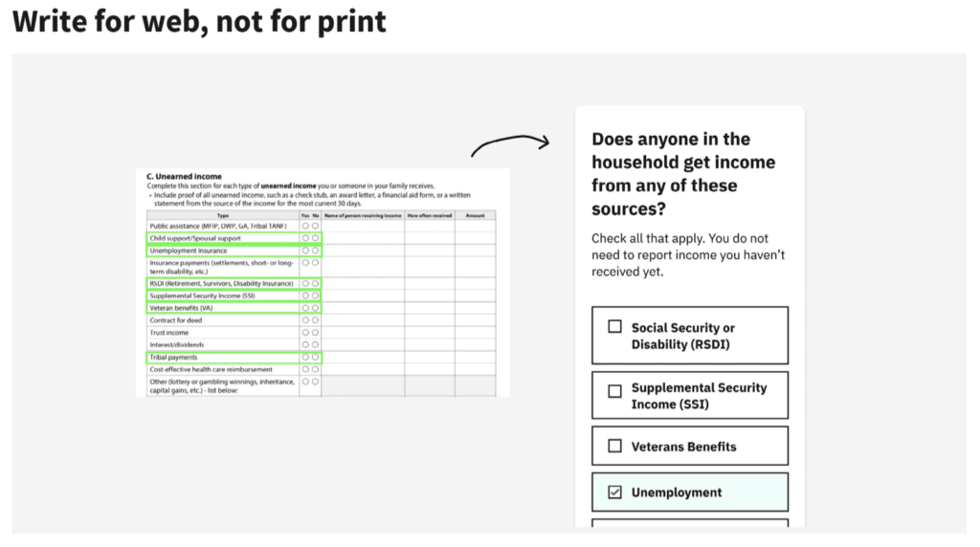Click How often received cell for Unemployment Insurance
980x547 pixels.
pos(430,251)
